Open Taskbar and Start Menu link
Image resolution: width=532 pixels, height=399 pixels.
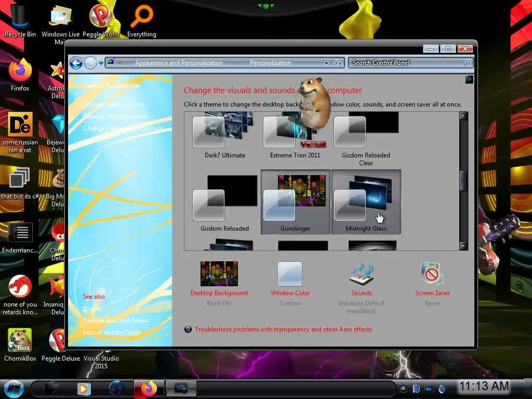click(x=116, y=321)
